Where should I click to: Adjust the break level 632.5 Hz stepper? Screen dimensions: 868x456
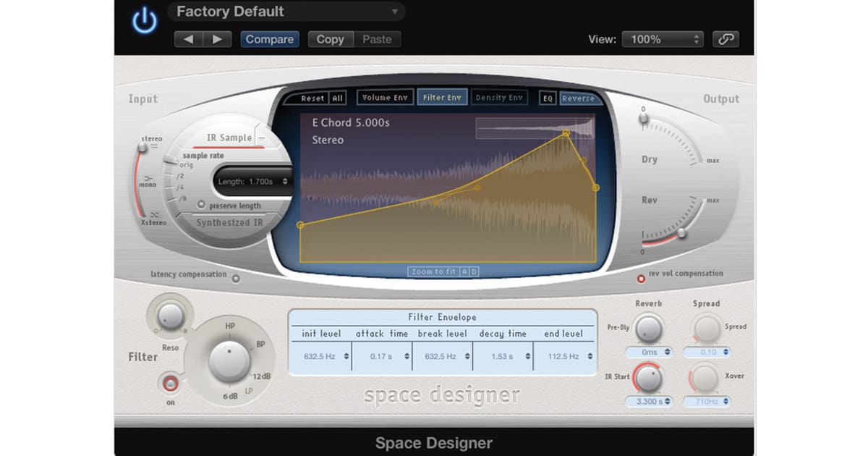pos(467,356)
